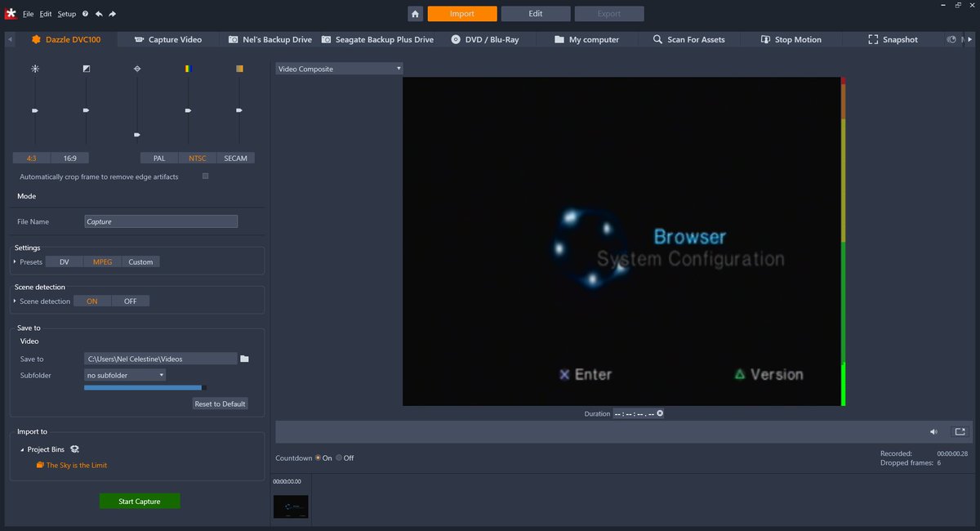Open fullscreen preview with the expand icon

(960, 431)
